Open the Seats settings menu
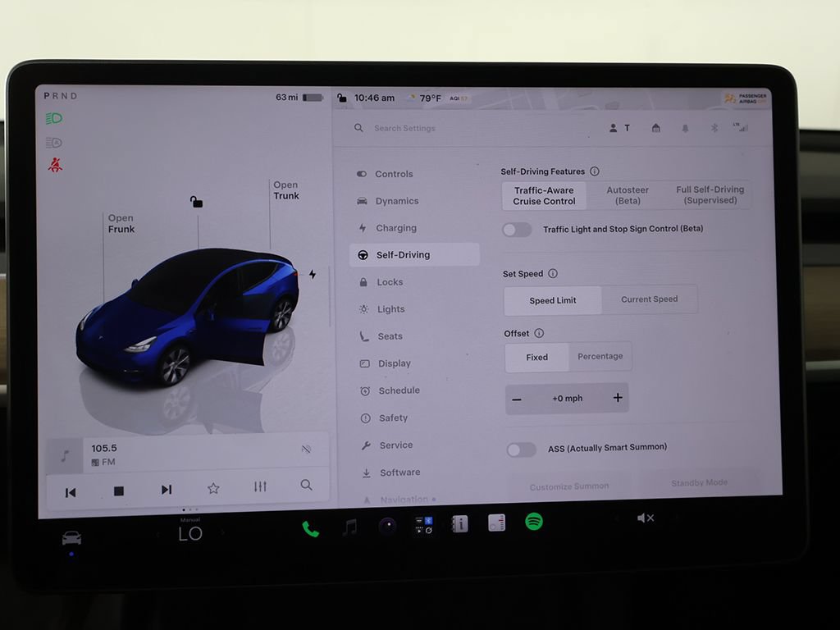The height and width of the screenshot is (630, 840). [416, 336]
